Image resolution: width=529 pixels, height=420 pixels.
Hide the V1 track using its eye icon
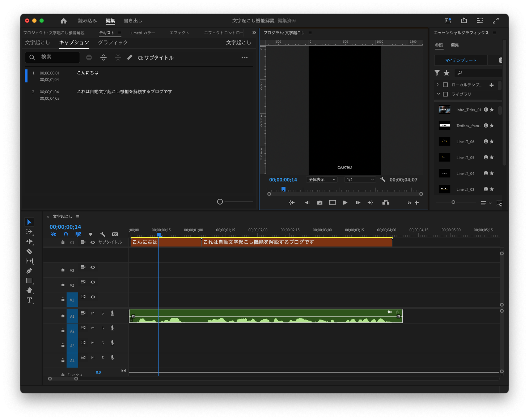coord(93,297)
